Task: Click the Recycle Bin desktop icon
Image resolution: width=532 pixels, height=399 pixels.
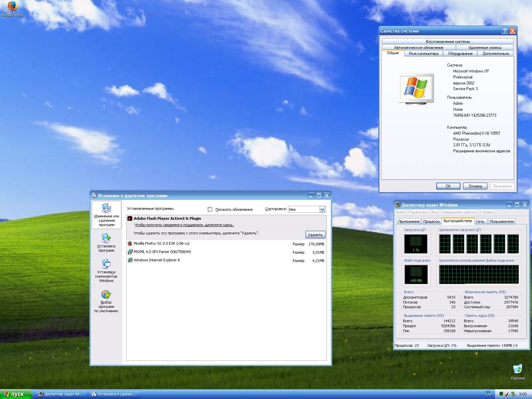Action: 517,370
